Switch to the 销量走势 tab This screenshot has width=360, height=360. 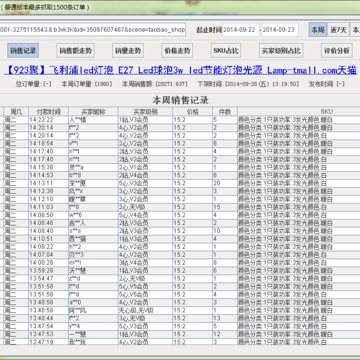pos(128,51)
